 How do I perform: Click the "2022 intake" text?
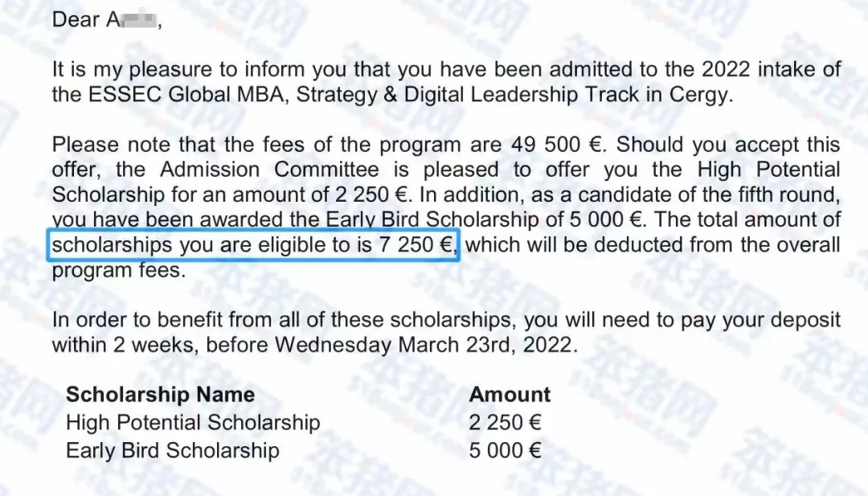coord(730,69)
